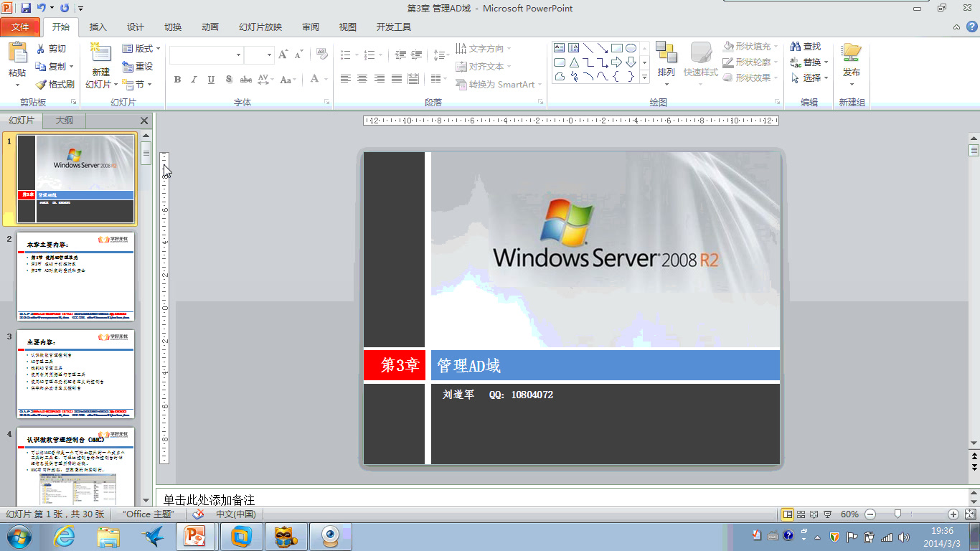Image resolution: width=980 pixels, height=551 pixels.
Task: Open the font size dropdown
Action: click(x=269, y=55)
